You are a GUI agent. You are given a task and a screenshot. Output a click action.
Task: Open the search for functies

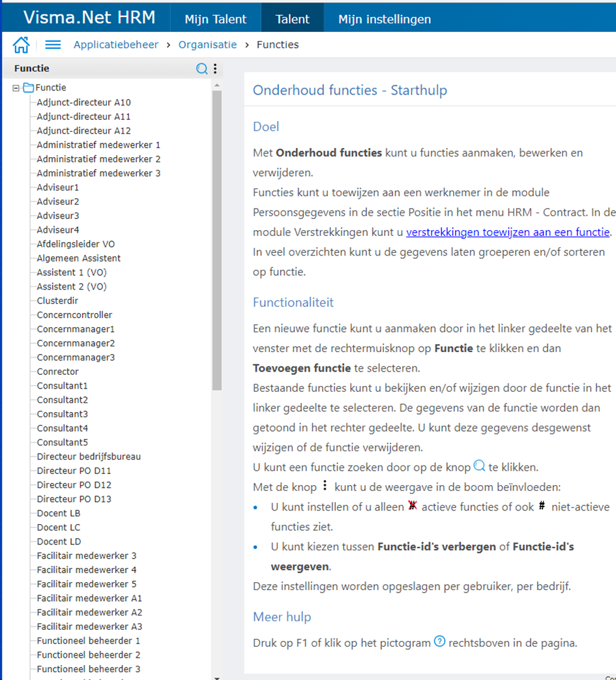pos(202,68)
